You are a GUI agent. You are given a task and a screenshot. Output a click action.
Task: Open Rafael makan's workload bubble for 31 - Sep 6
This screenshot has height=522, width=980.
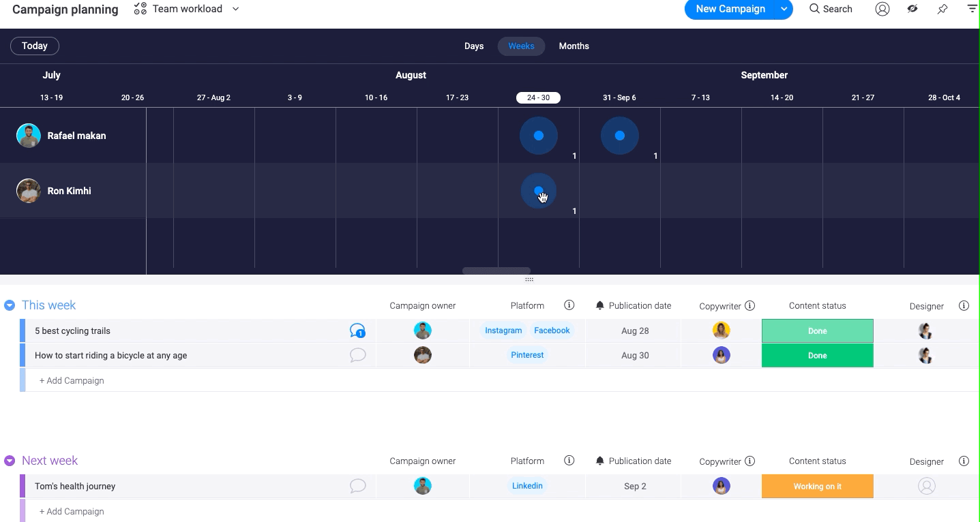click(620, 136)
